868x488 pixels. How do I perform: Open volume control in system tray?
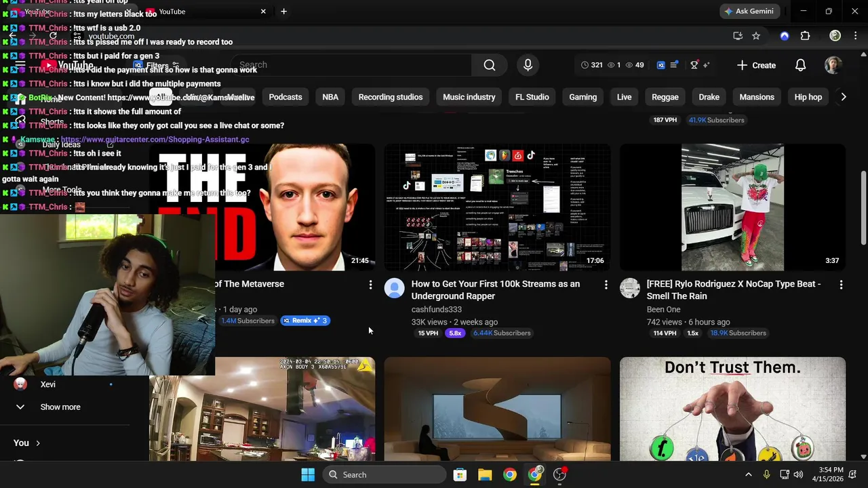798,474
